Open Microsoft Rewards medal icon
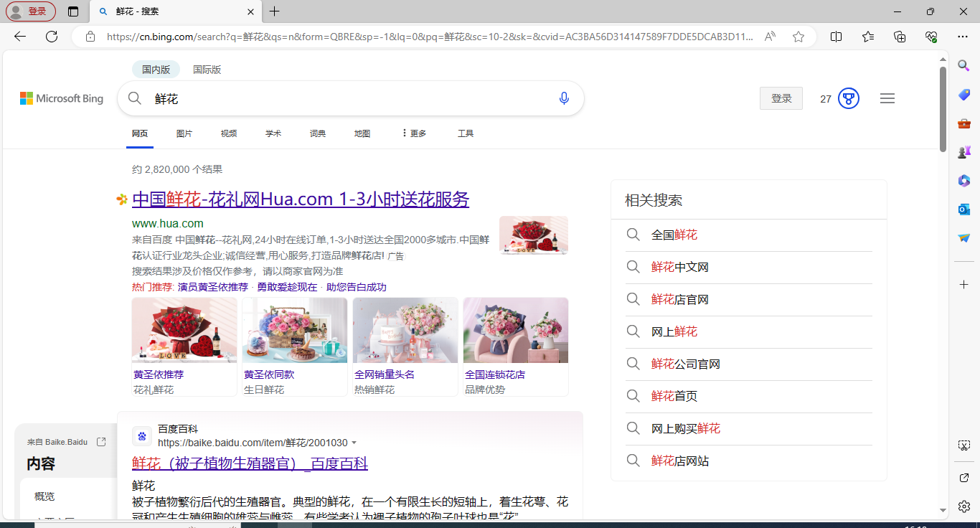Screen dimensions: 980x528 click(x=849, y=98)
